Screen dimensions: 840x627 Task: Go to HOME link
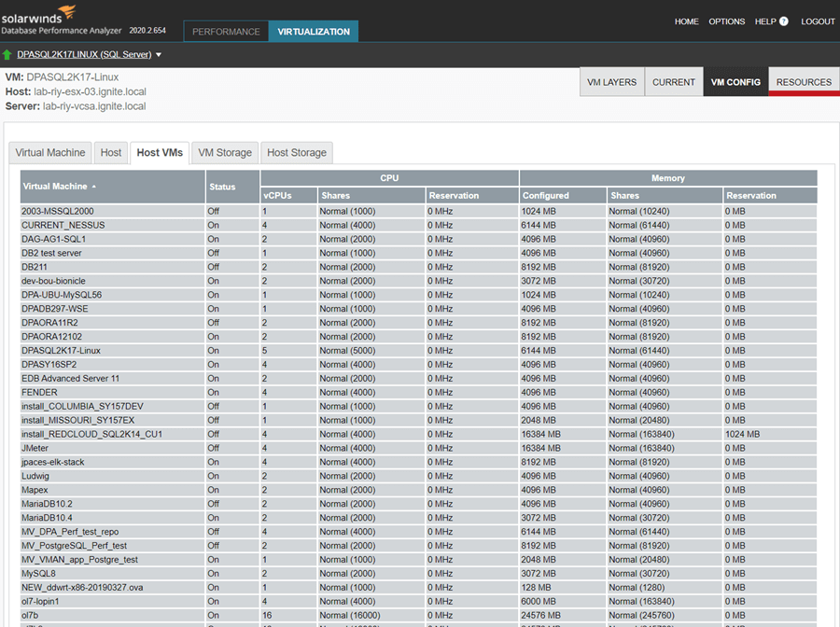point(686,21)
